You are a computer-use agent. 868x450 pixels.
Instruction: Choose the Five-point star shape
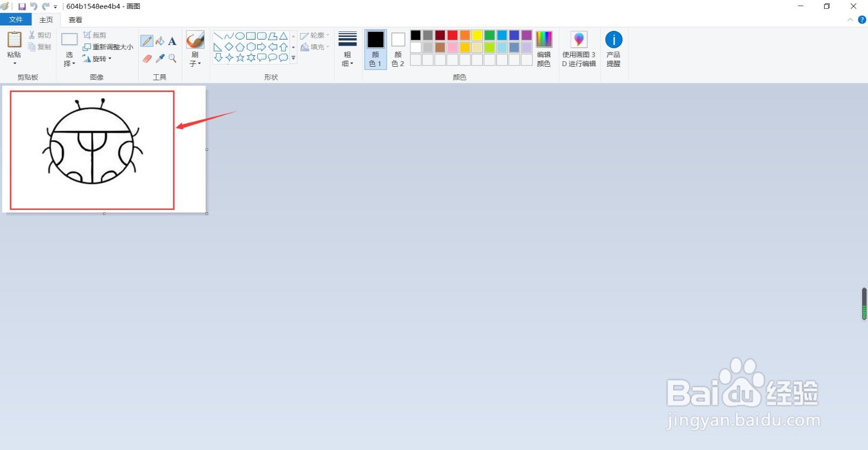240,57
